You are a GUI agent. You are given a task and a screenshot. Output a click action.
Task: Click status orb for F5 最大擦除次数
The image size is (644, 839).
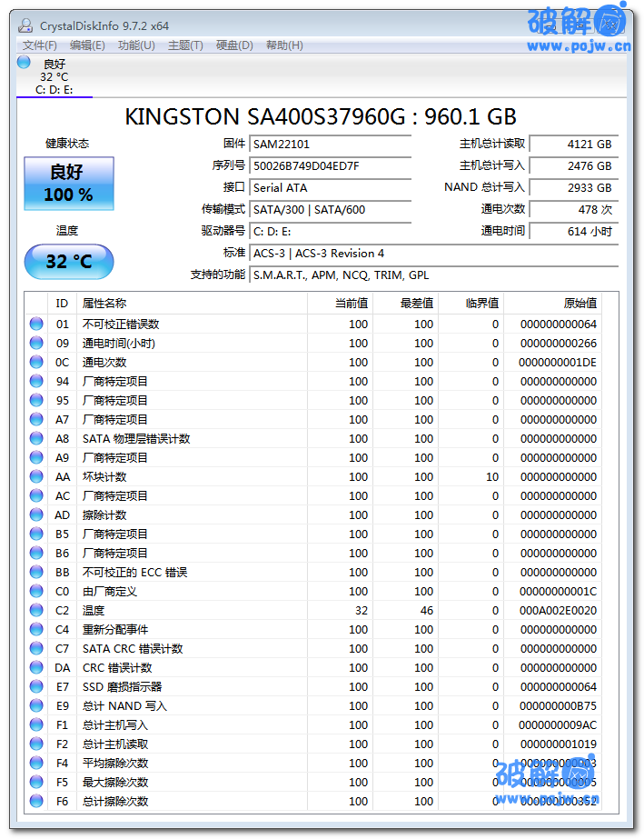pyautogui.click(x=36, y=782)
